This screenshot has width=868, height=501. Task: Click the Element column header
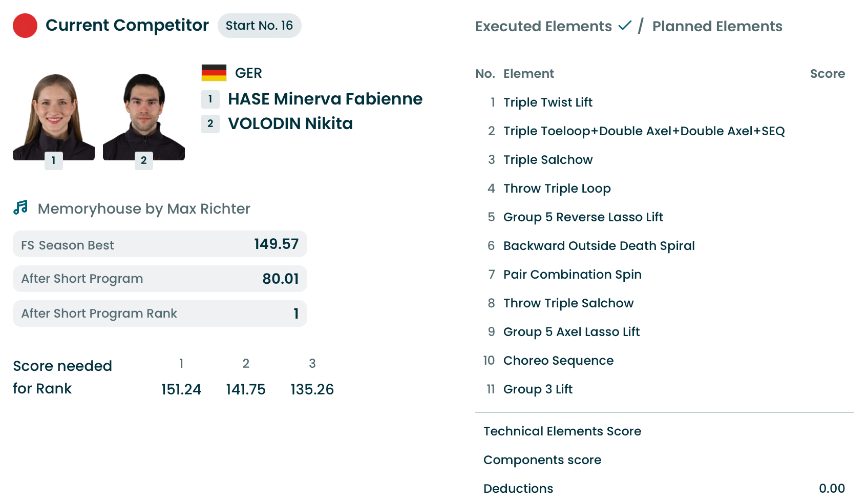coord(528,74)
